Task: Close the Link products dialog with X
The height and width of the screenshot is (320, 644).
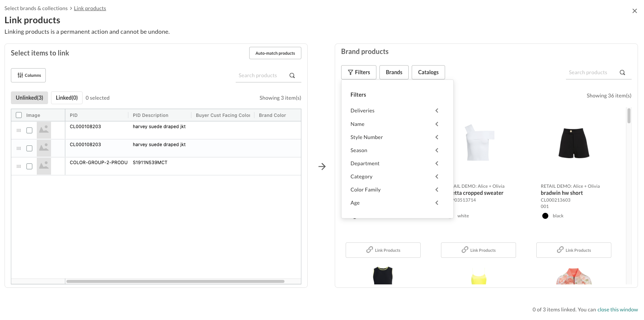Action: (x=635, y=11)
